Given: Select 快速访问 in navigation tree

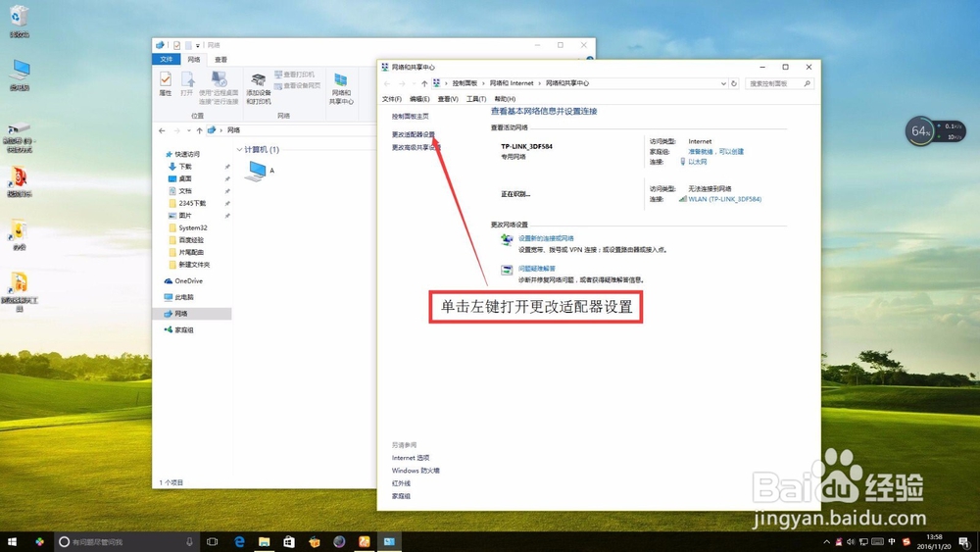Looking at the screenshot, I should click(187, 154).
